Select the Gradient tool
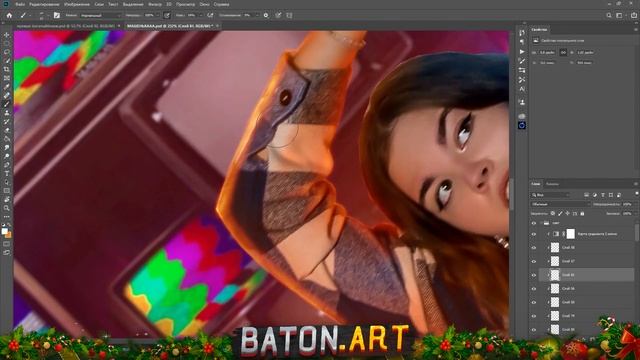The height and width of the screenshot is (360, 640). tap(7, 139)
